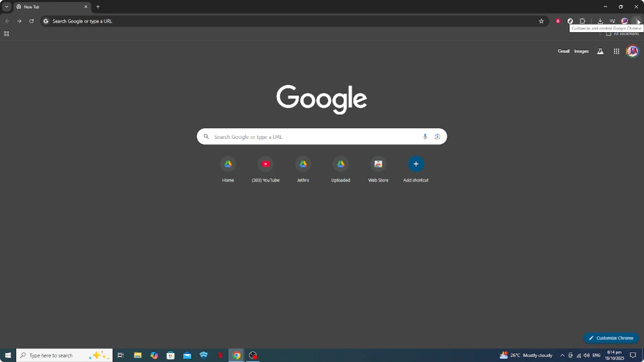The height and width of the screenshot is (362, 644).
Task: Open clock and calendar flyout
Action: click(614, 355)
